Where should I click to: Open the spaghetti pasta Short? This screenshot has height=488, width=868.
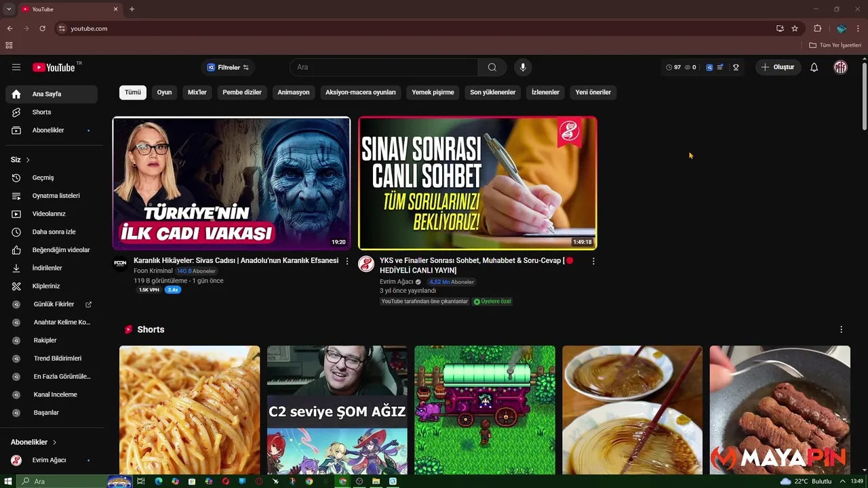click(x=189, y=410)
